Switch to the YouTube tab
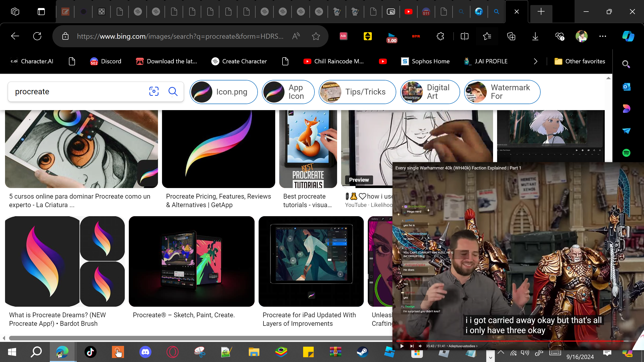Viewport: 644px width, 362px height. pyautogui.click(x=408, y=12)
